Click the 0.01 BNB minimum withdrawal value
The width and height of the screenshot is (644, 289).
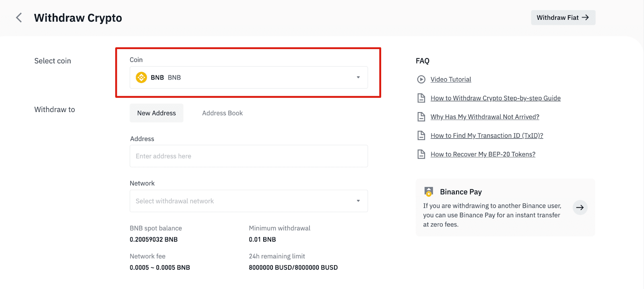pyautogui.click(x=262, y=239)
